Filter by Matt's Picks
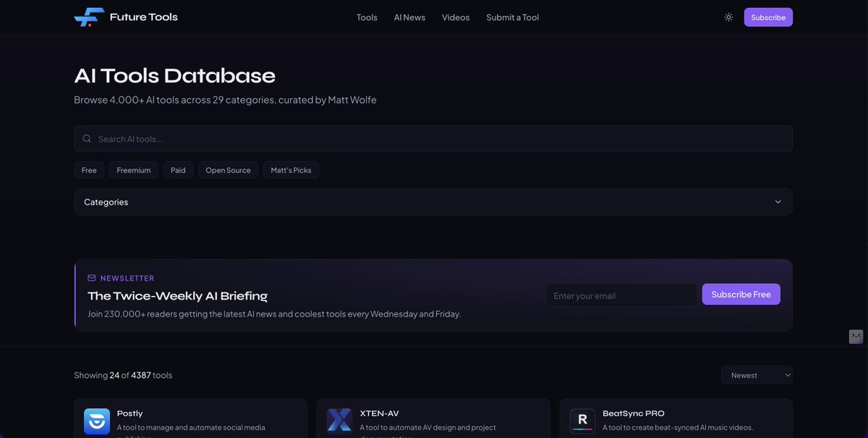The image size is (868, 438). (x=291, y=170)
